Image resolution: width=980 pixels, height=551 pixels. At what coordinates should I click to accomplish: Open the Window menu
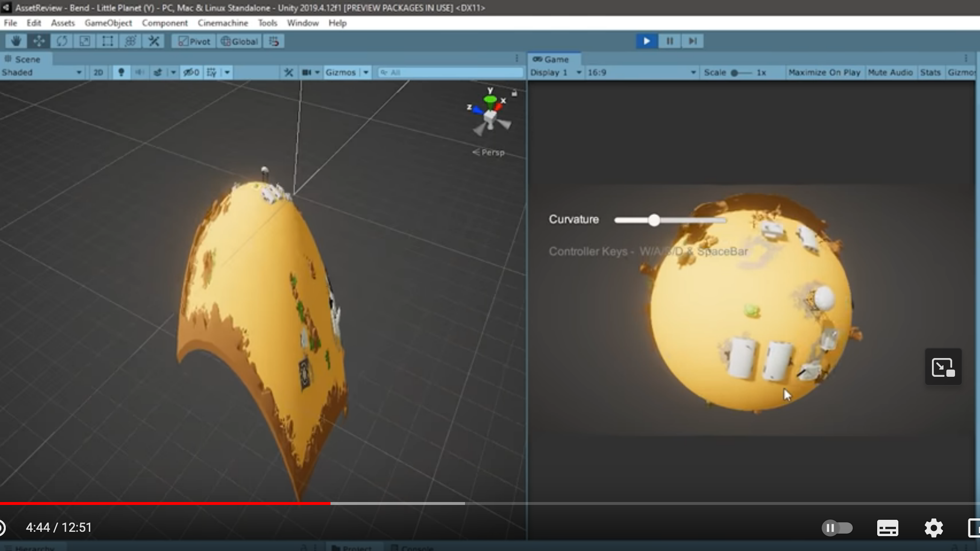click(x=303, y=23)
